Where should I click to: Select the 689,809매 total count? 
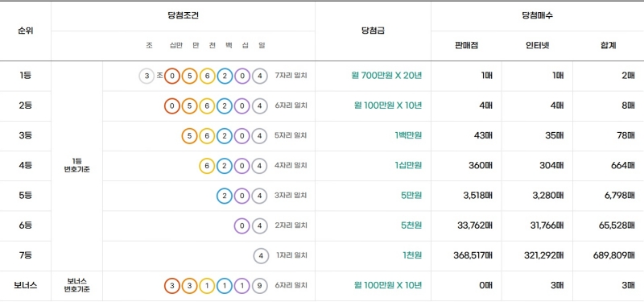click(x=614, y=255)
